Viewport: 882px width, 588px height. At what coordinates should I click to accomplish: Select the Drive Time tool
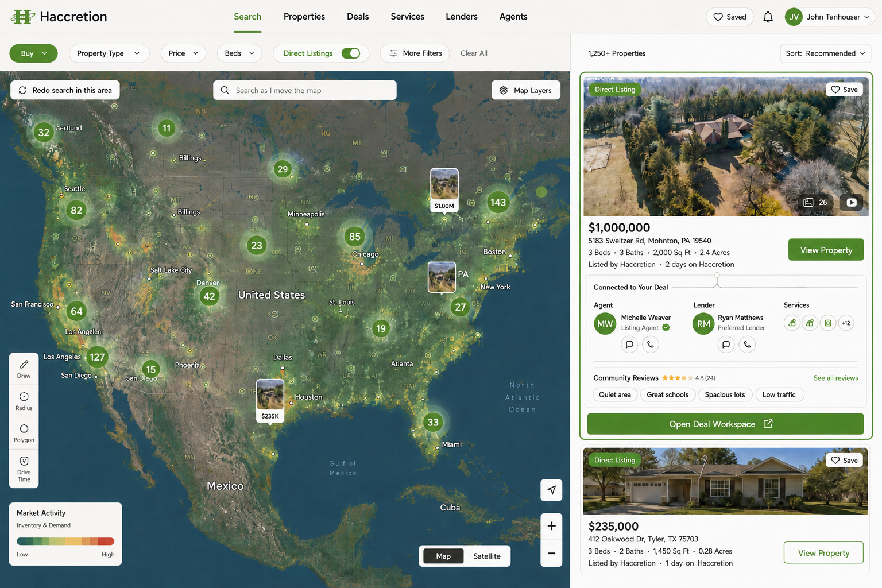pyautogui.click(x=24, y=469)
